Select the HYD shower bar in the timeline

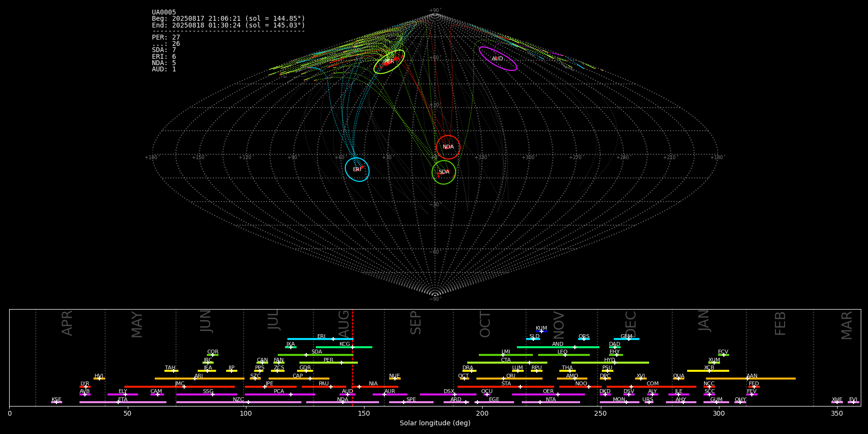[x=610, y=363]
